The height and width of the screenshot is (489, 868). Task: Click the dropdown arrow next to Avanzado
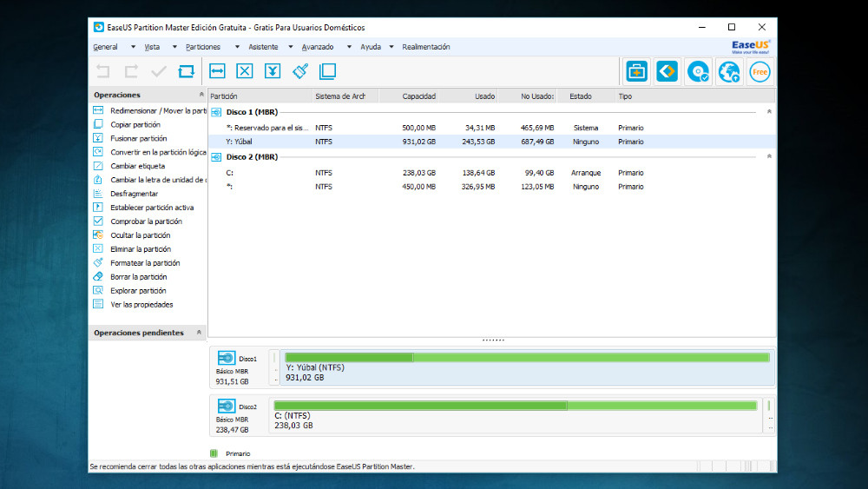349,47
